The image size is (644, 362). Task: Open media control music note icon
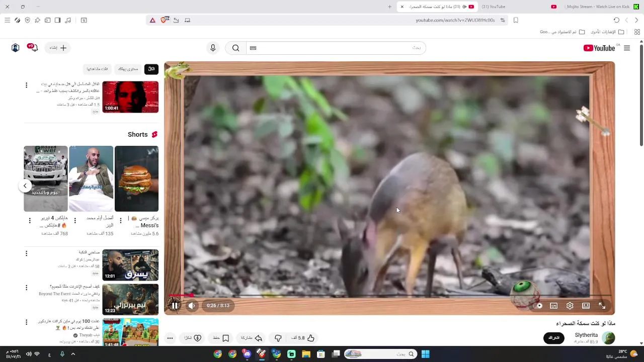[x=68, y=20]
